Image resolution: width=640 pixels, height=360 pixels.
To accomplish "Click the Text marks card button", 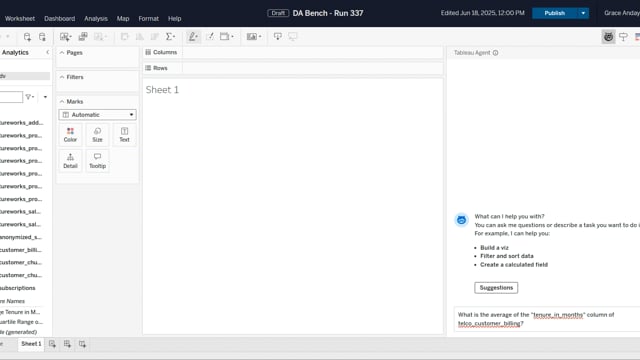I will [124, 135].
